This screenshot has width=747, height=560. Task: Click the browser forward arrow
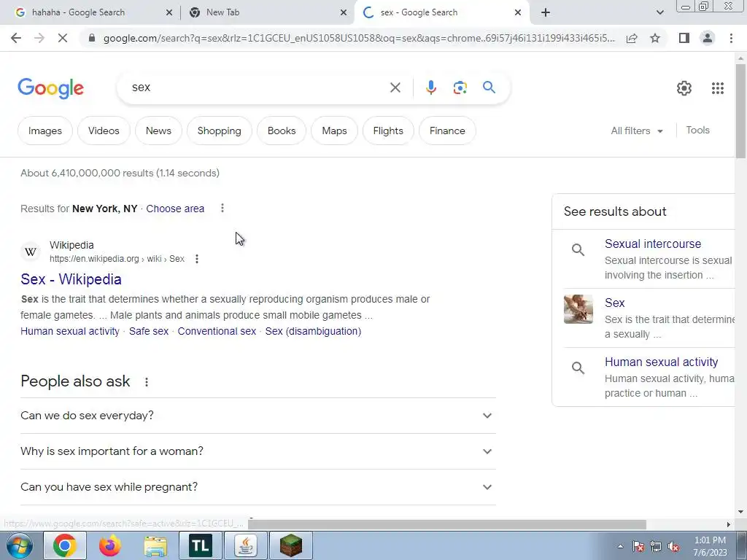tap(39, 38)
